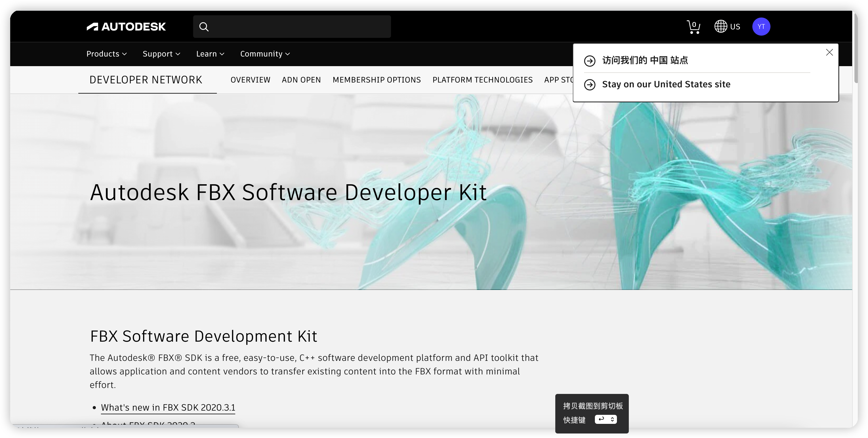Open the YT user avatar
The image size is (868, 438).
coord(761,27)
